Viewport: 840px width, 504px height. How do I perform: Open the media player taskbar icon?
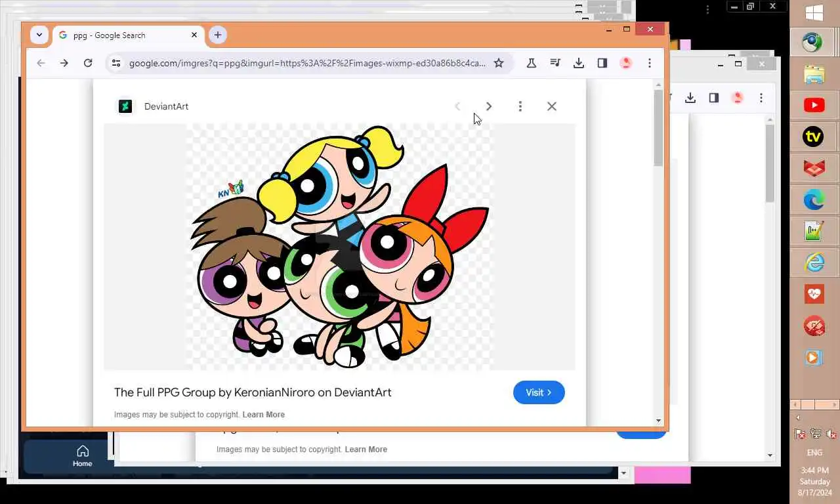click(814, 358)
